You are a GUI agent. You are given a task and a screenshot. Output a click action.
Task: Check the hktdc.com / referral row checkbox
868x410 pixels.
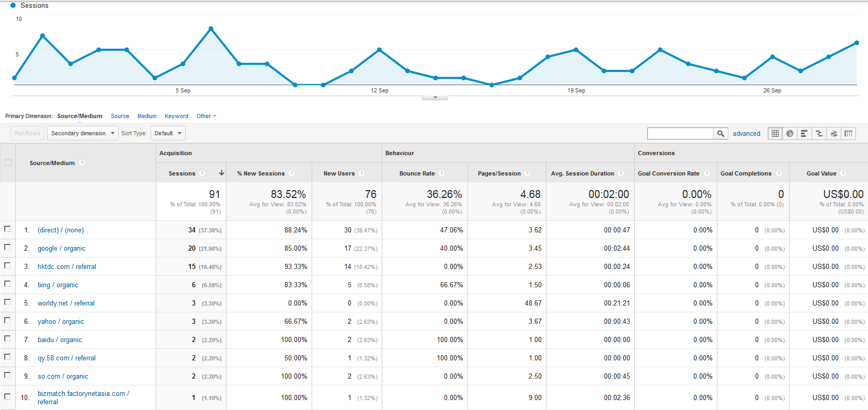click(x=7, y=265)
